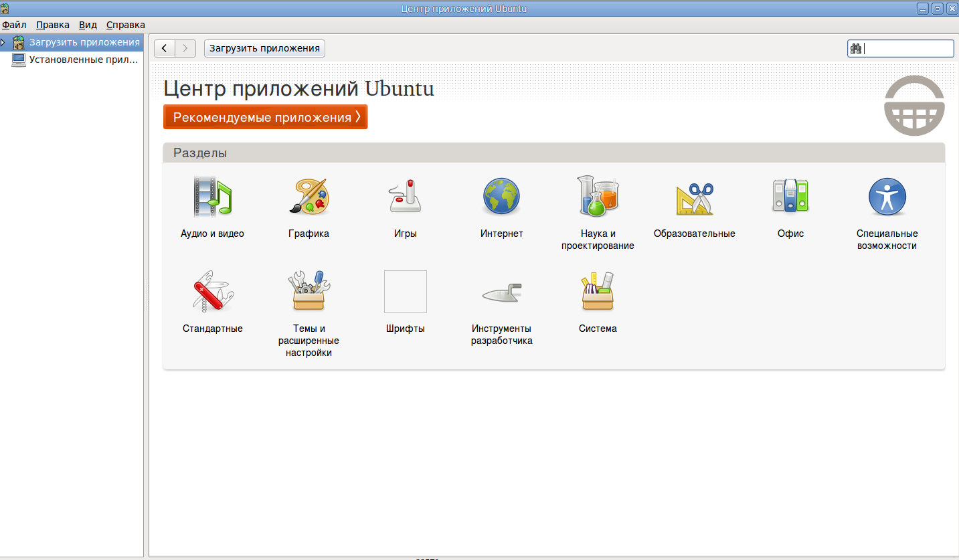Open Рекомендуемые приложения orange button
The height and width of the screenshot is (560, 959).
pos(266,117)
